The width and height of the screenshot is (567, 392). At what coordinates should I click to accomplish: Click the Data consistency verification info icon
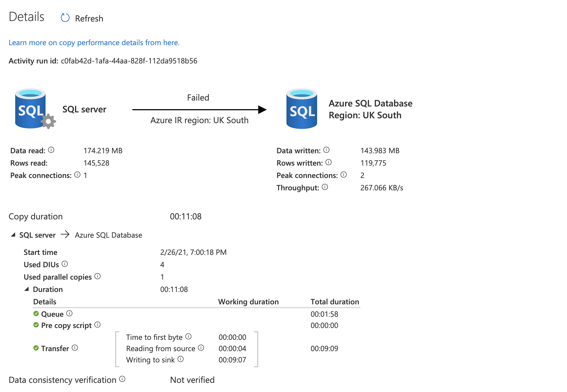(122, 379)
